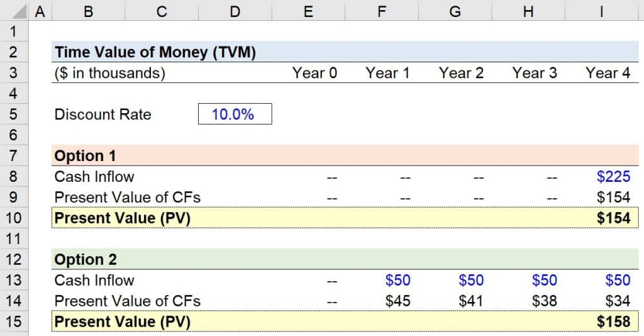Select row 7 header
644x336 pixels.
(x=14, y=155)
